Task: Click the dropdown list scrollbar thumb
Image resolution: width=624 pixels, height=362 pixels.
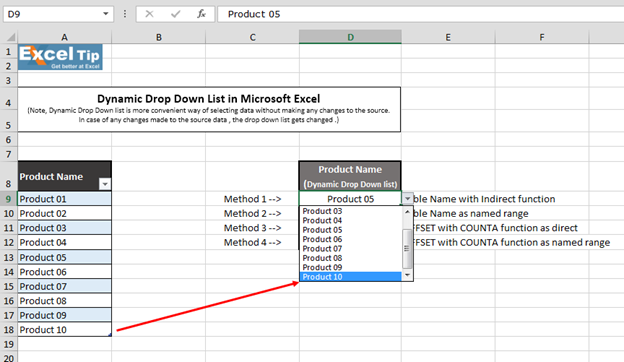Action: (x=407, y=249)
